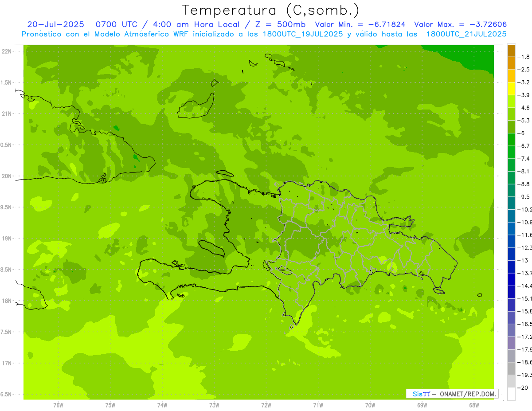Screen dimensions: 532x411
Task: Click the orange colorbar swatch between -1.8 and -2.5
Action: coord(511,63)
